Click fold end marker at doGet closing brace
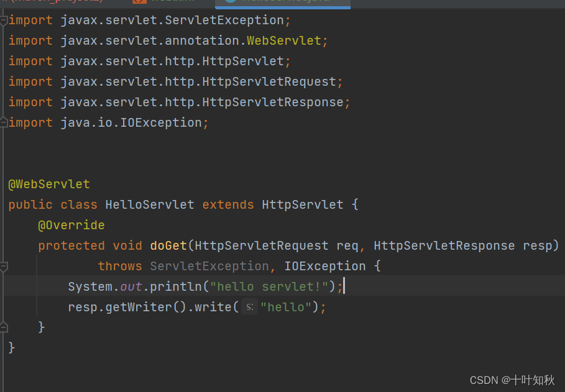The image size is (565, 392). 4,326
